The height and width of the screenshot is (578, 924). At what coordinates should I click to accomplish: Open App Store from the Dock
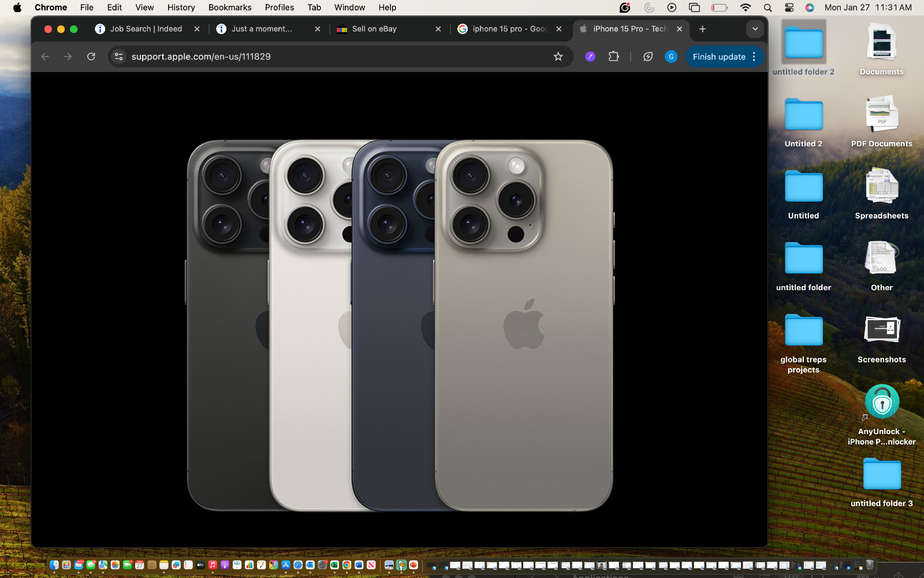[x=285, y=565]
